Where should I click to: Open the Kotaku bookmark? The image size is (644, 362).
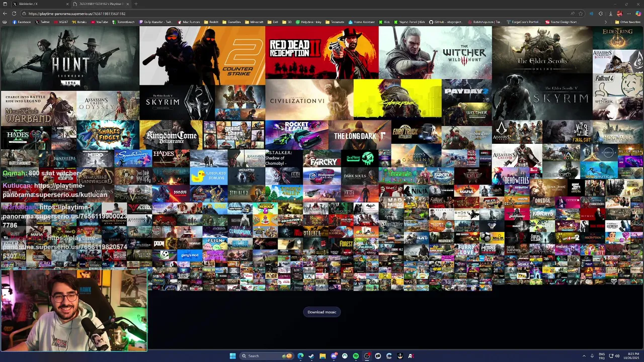[79, 22]
